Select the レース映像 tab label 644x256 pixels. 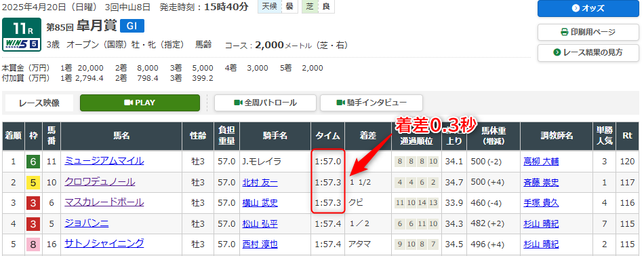click(39, 103)
